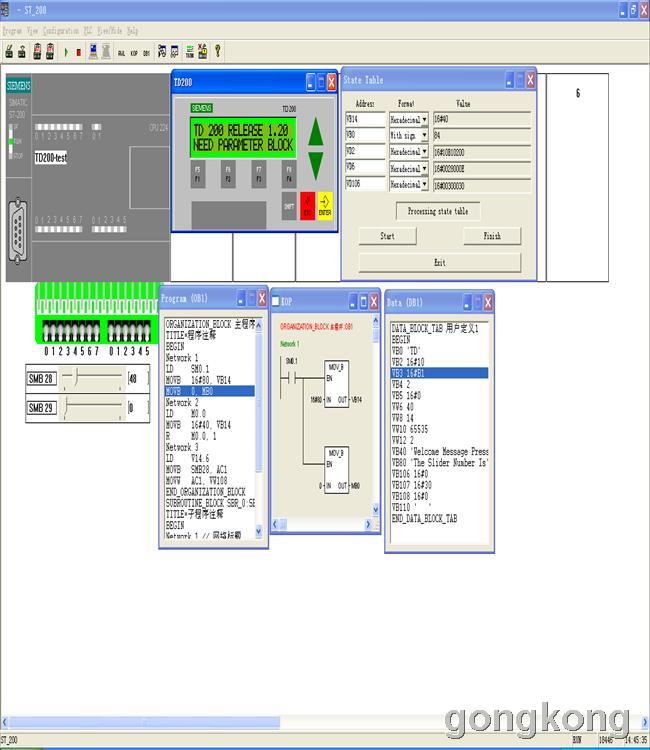Click the green TD200 toolbar icon
The width and height of the screenshot is (650, 750).
pyautogui.click(x=190, y=51)
